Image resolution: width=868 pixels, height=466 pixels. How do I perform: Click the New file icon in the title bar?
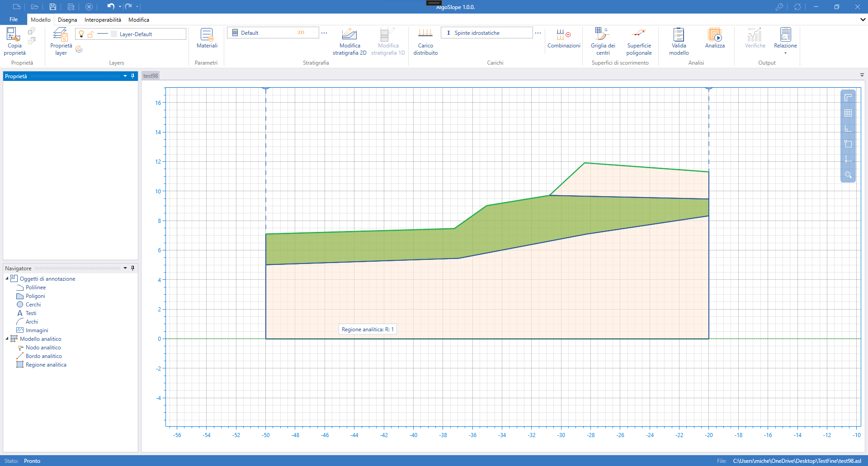click(17, 7)
